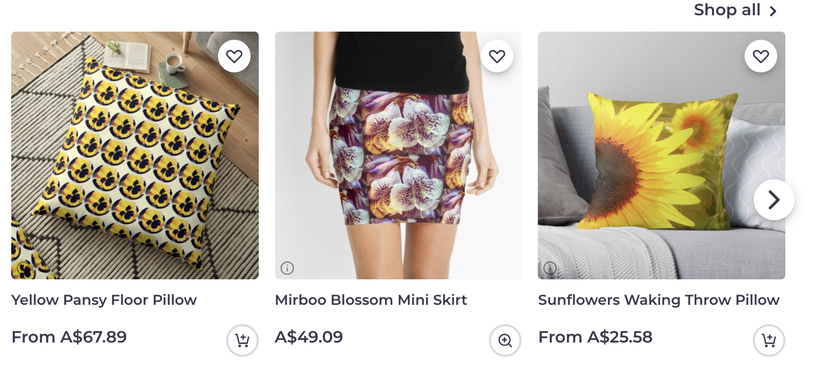The height and width of the screenshot is (367, 820).
Task: Click the A$49.09 price text
Action: click(309, 337)
